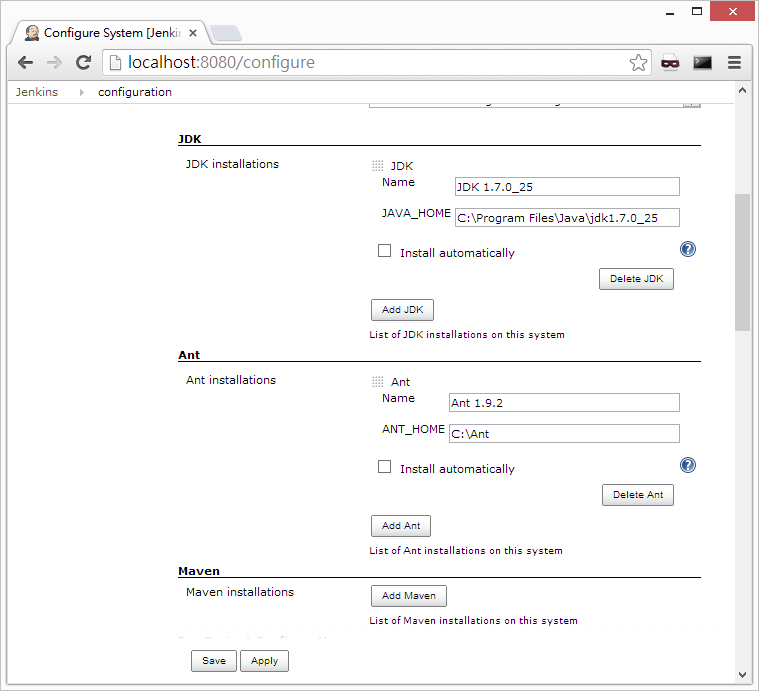Save the Jenkins configuration
The image size is (759, 691).
[x=213, y=661]
